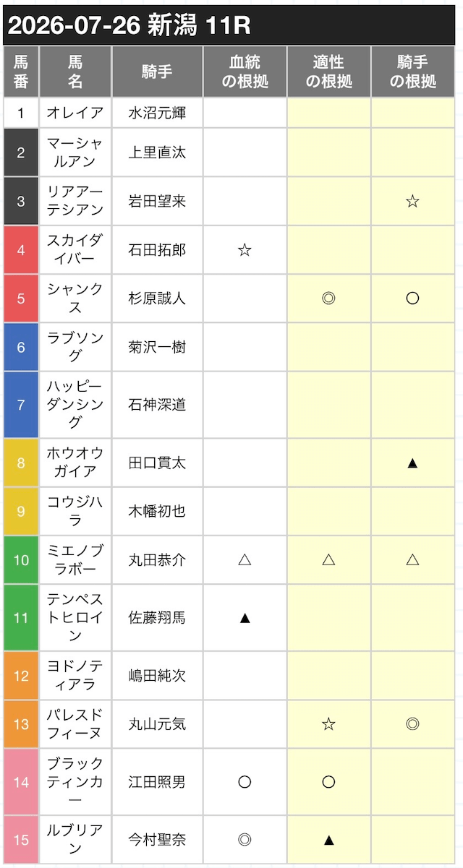Click the white triangle in ミエノブラボー bloodline column
The width and height of the screenshot is (463, 868).
(x=245, y=559)
